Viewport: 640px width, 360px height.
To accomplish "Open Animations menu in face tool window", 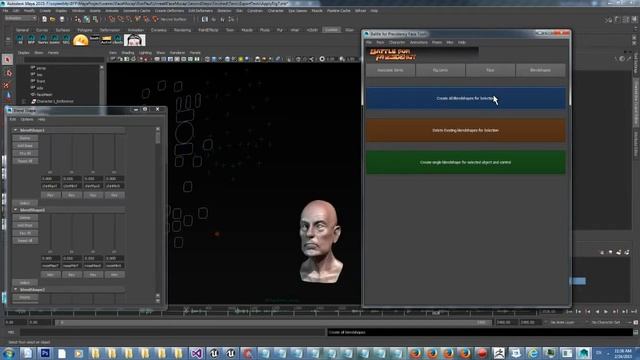I will [418, 42].
